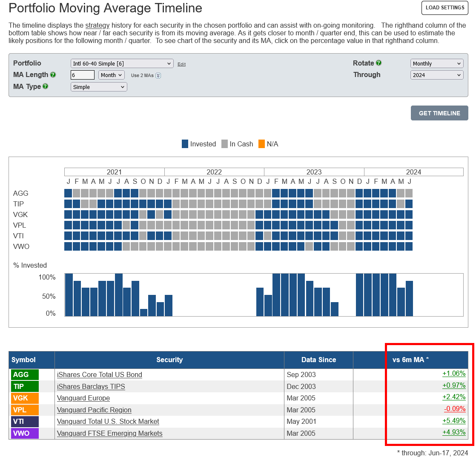Click the TIP symbol badge
Viewport: 476px width, 460px height.
pos(25,386)
